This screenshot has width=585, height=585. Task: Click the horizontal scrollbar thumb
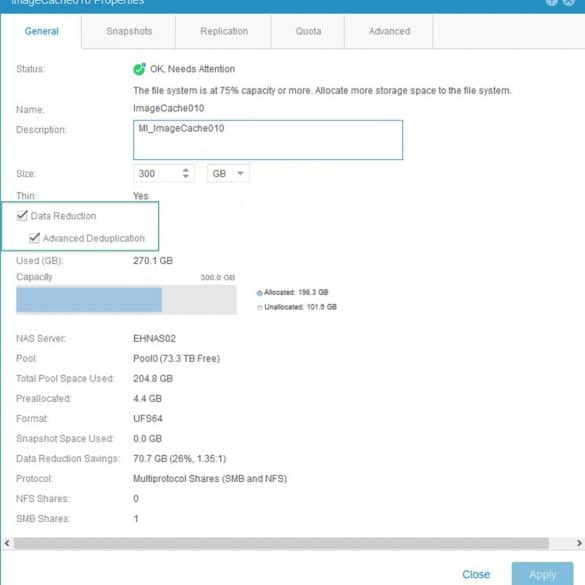(x=281, y=543)
